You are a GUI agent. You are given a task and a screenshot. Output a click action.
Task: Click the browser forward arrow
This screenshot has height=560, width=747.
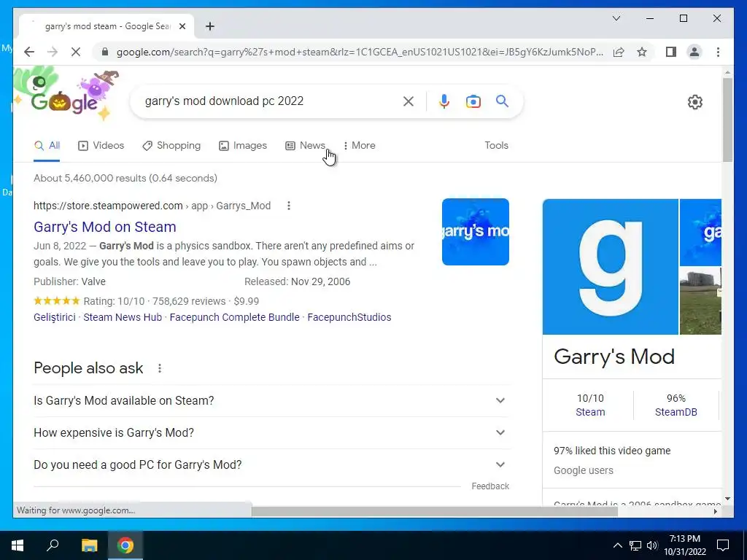pos(53,52)
